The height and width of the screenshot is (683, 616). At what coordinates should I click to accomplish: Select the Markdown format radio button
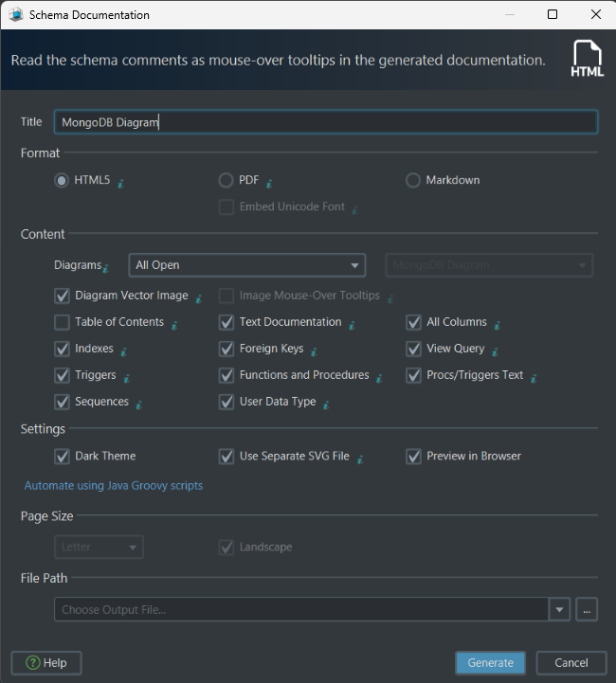pyautogui.click(x=413, y=180)
